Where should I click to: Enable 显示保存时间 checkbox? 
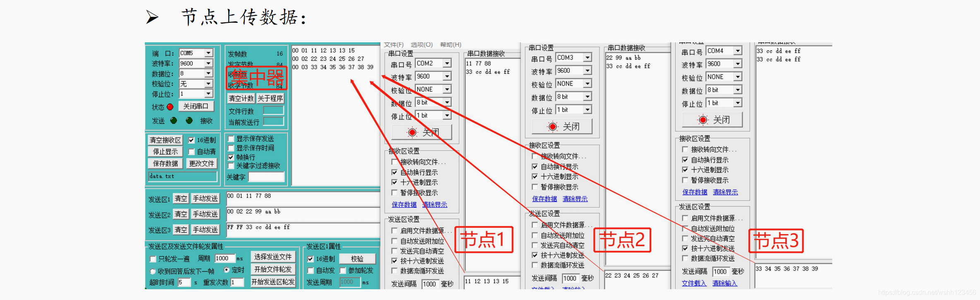[231, 148]
